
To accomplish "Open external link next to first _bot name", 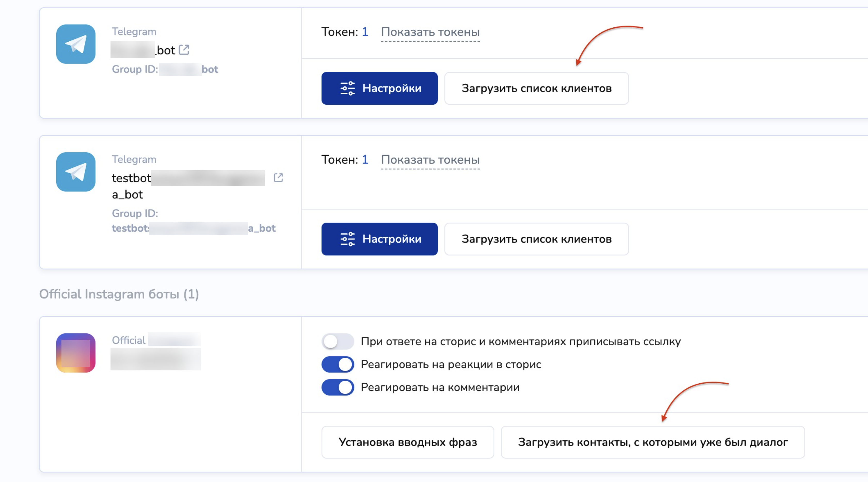I will click(184, 50).
